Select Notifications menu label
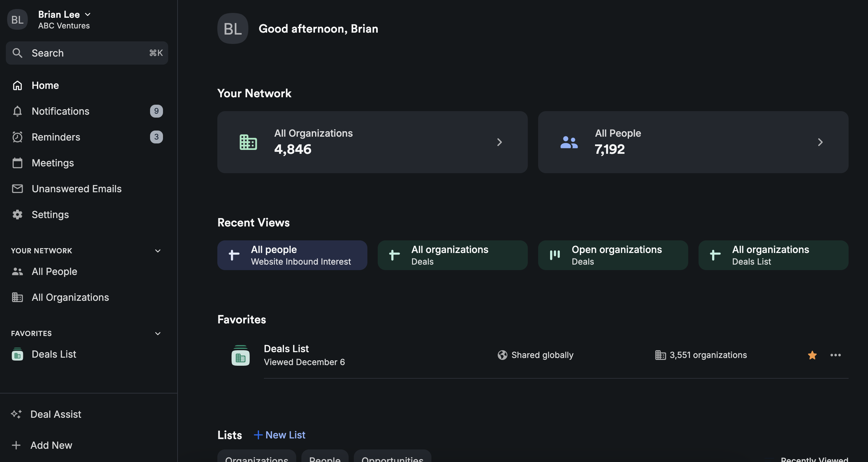The image size is (868, 462). [x=61, y=111]
